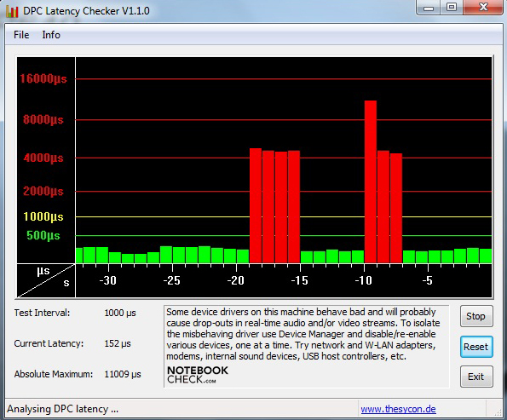Click the 16000µs scale label

point(43,78)
